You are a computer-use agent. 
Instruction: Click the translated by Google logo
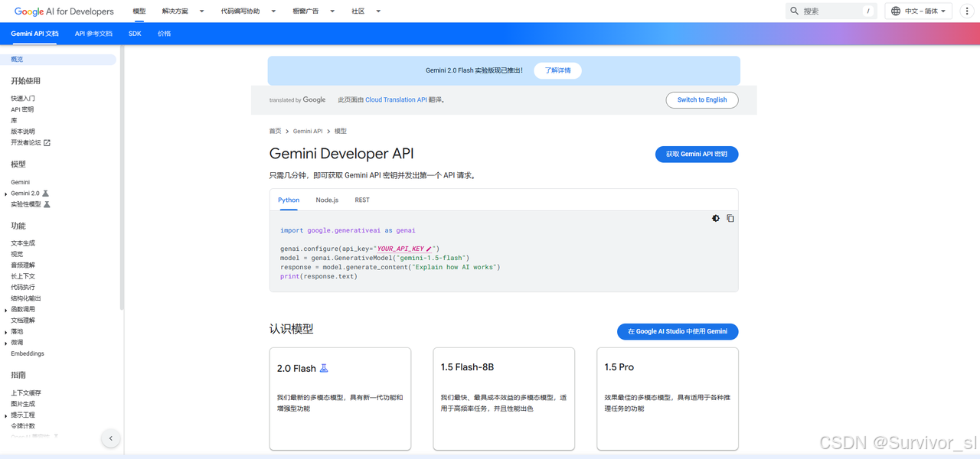click(297, 99)
